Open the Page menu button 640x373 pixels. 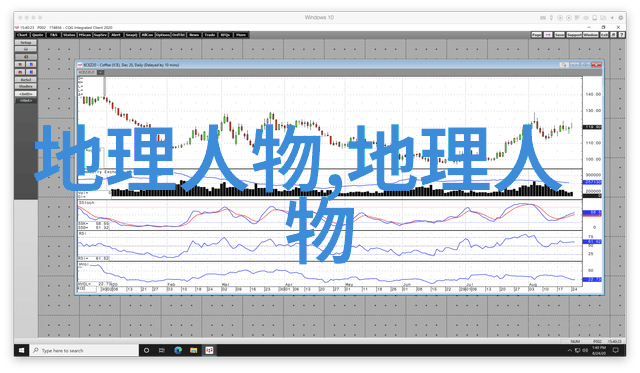[537, 35]
